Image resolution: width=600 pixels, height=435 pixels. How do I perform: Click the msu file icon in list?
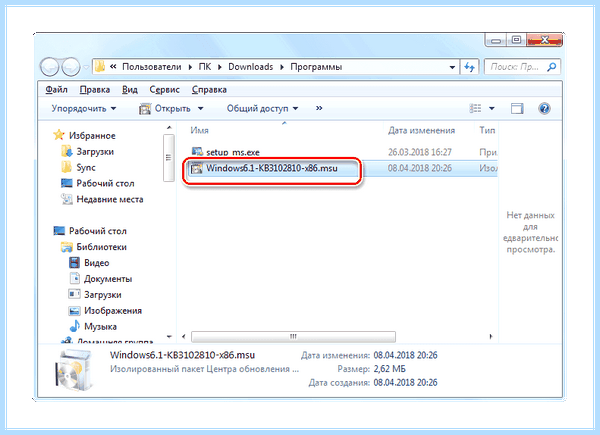tap(197, 168)
